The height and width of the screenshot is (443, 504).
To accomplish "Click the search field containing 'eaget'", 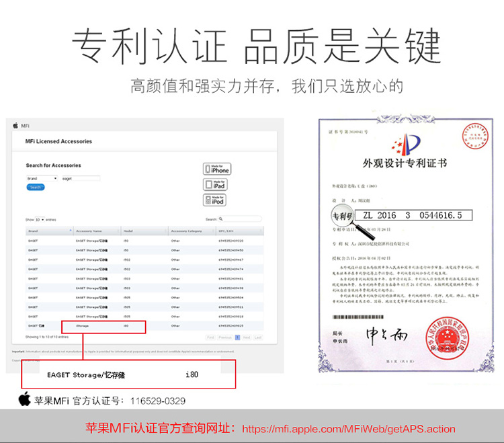I will [80, 178].
